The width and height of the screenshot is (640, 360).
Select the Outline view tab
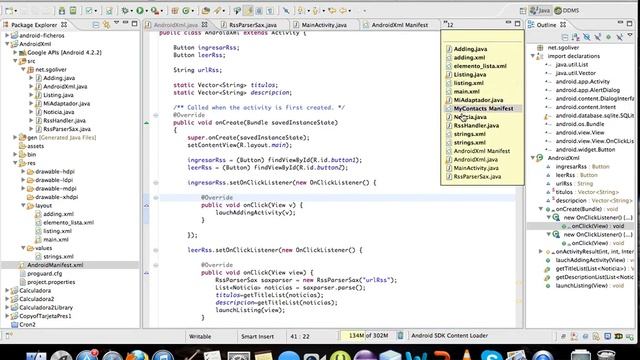(x=546, y=24)
